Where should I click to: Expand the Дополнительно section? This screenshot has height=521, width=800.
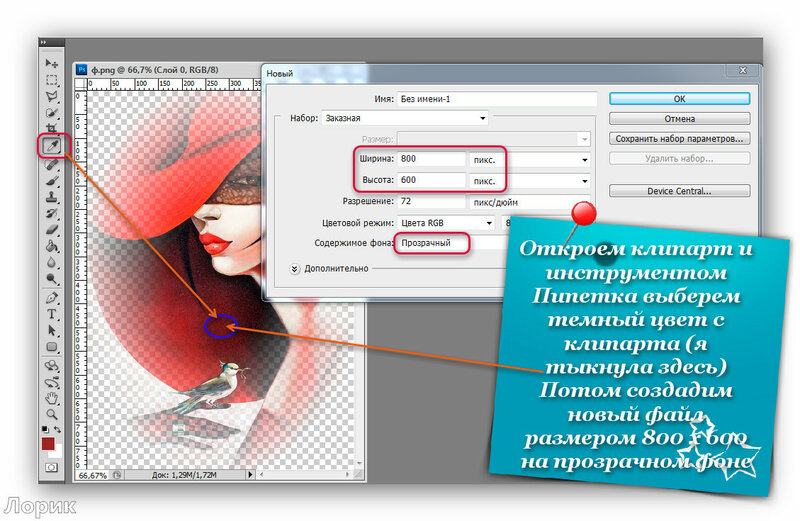[x=294, y=269]
